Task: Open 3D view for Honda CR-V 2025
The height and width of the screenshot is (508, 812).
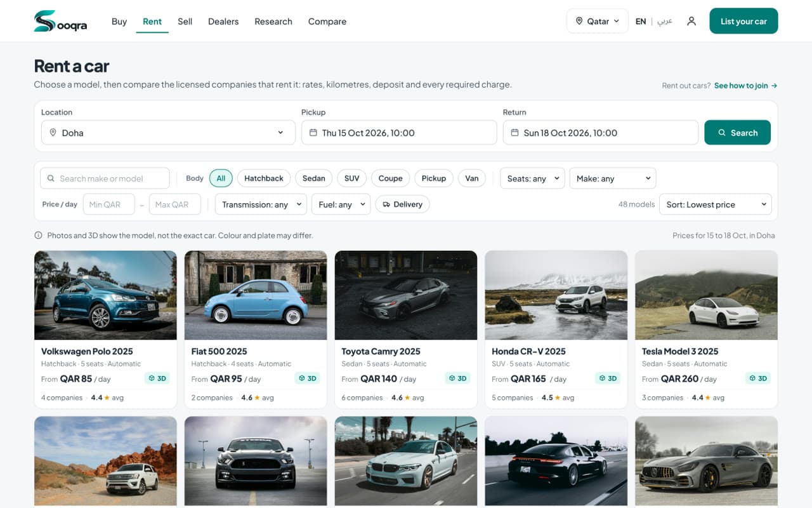Action: pos(608,378)
